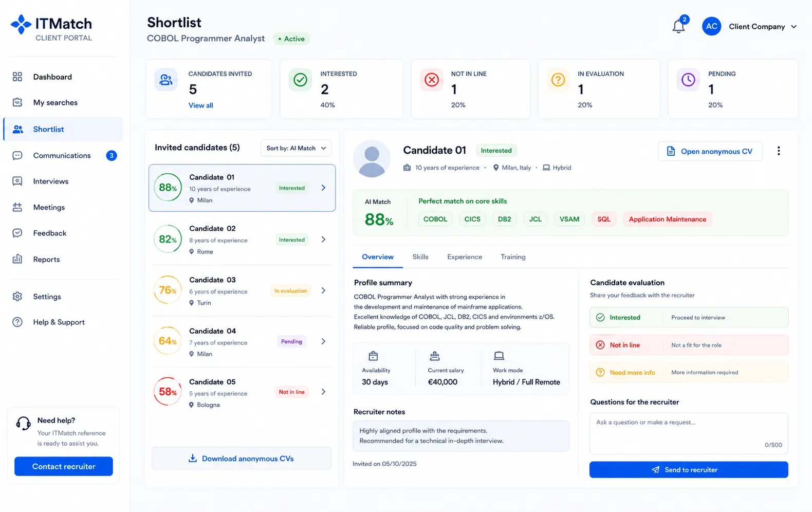
Task: Click the Pending clock card icon
Action: click(688, 80)
